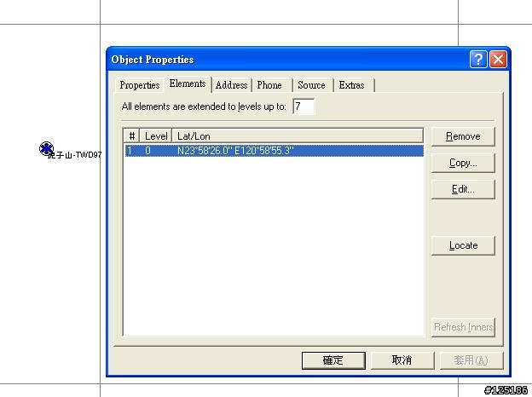Click the # column header

pos(132,136)
